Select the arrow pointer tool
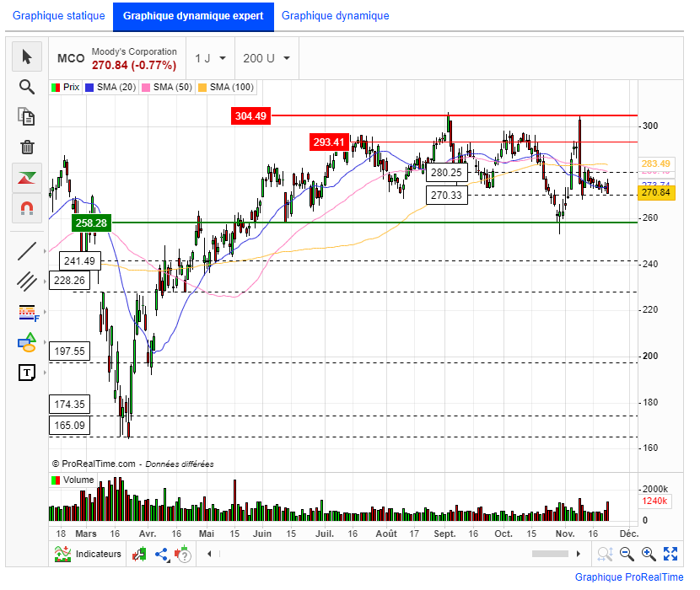700x590 pixels. pos(27,56)
